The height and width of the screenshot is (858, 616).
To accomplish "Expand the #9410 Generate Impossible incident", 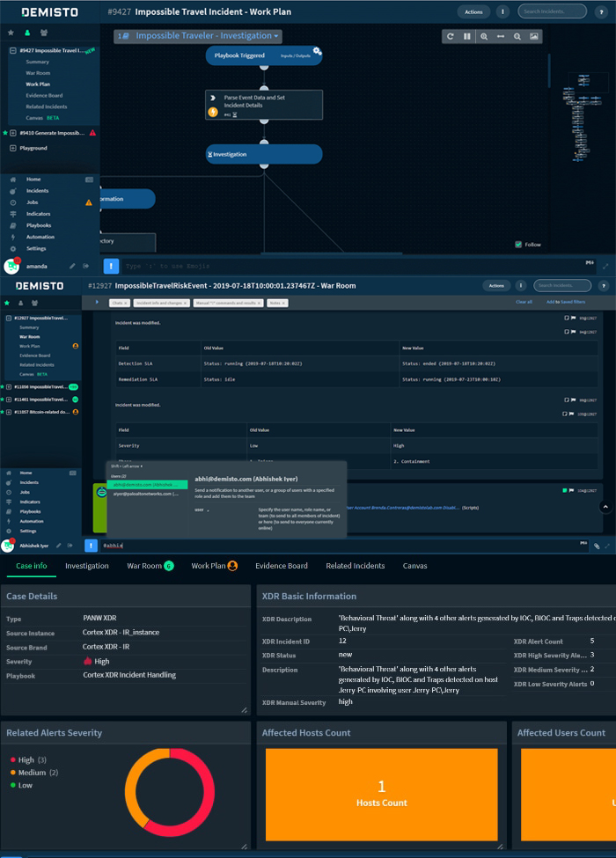I will coord(12,133).
